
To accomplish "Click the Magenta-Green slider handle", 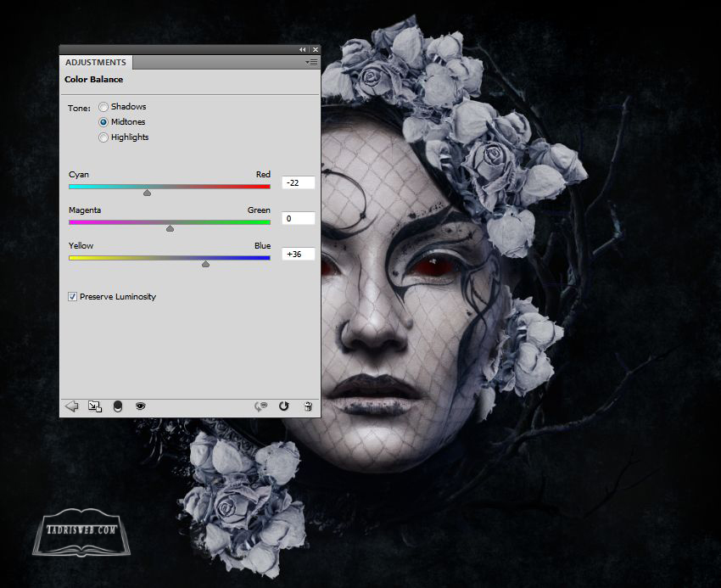I will click(x=170, y=228).
